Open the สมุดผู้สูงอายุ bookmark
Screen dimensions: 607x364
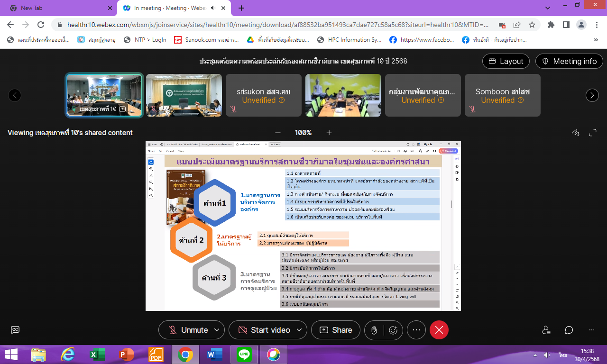coord(97,40)
